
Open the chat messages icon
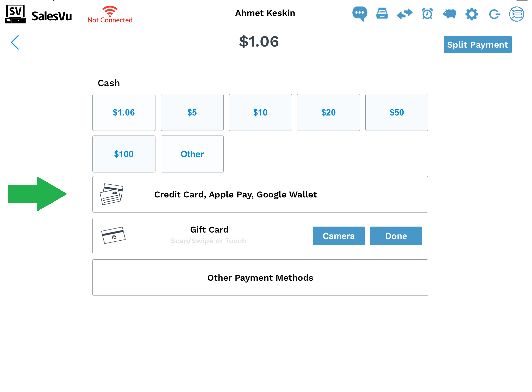(x=360, y=14)
